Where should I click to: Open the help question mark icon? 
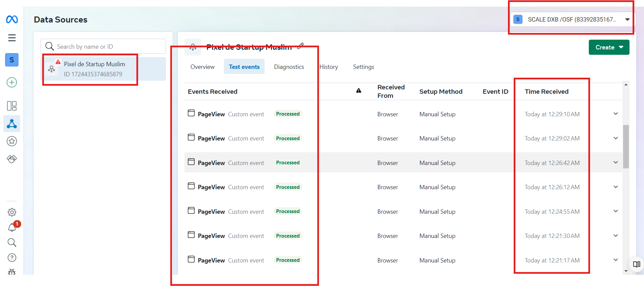(12, 257)
